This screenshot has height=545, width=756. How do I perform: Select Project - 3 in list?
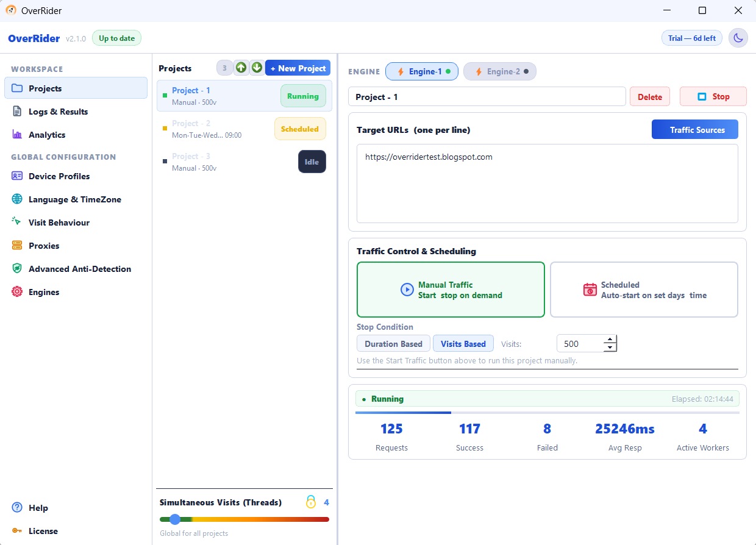coord(244,162)
